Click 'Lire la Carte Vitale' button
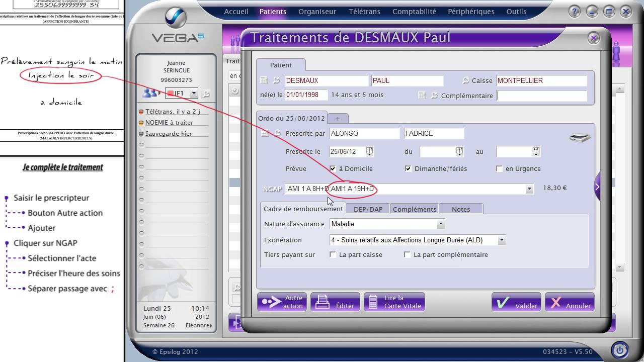The image size is (644, 362). click(394, 302)
